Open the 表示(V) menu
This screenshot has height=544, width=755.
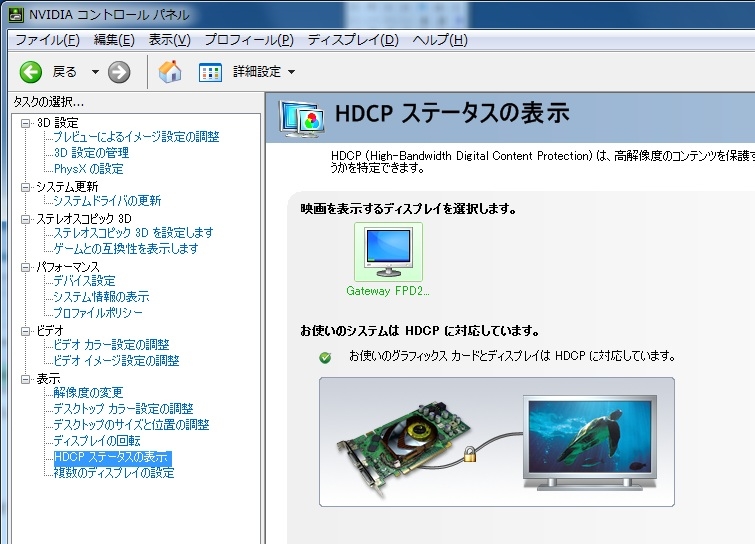tap(169, 40)
